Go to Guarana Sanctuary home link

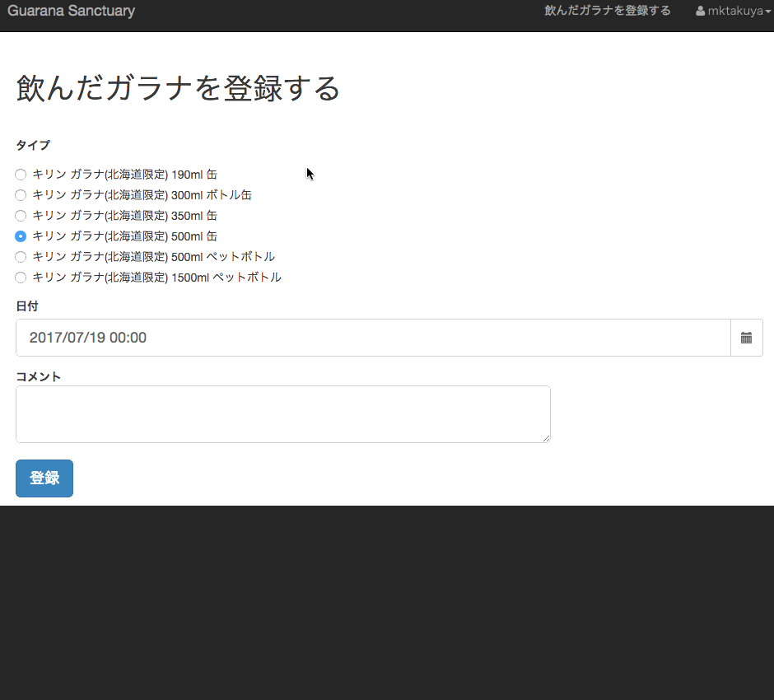[x=71, y=11]
